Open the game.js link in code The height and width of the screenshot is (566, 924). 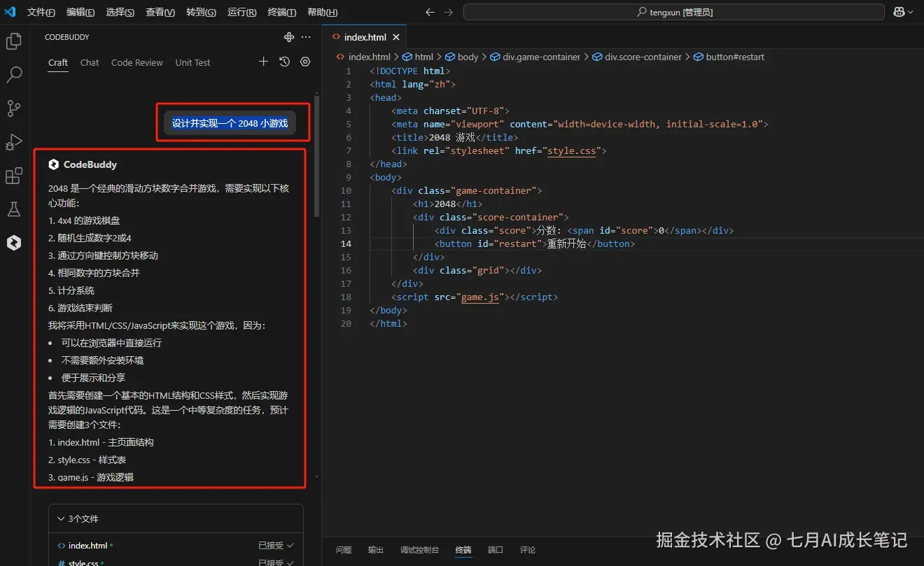[480, 297]
